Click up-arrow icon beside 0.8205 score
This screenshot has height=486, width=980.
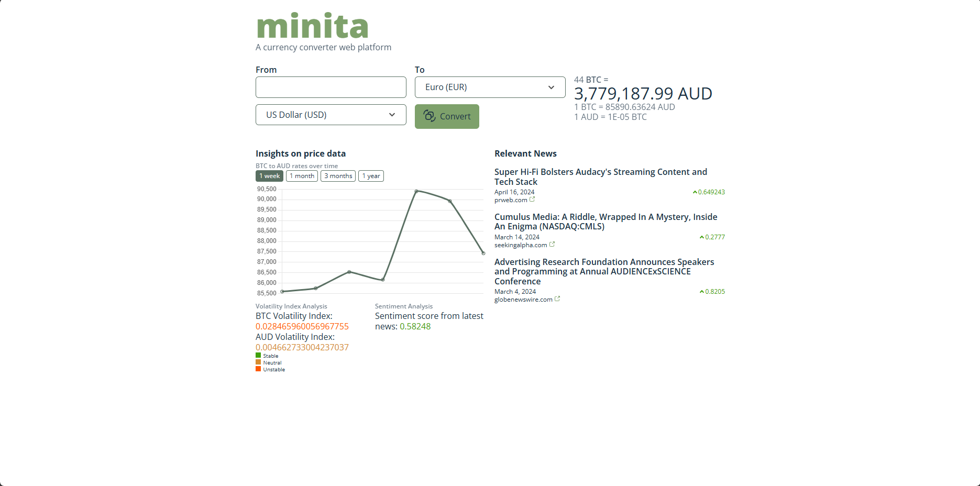pos(702,292)
